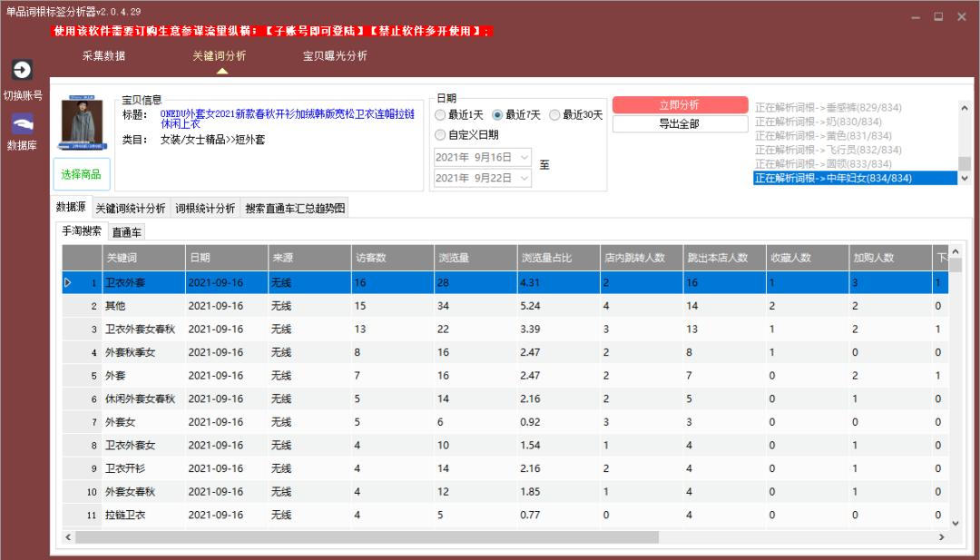Switch to the 采集数据 tab
Image resolution: width=980 pixels, height=560 pixels.
tap(106, 54)
